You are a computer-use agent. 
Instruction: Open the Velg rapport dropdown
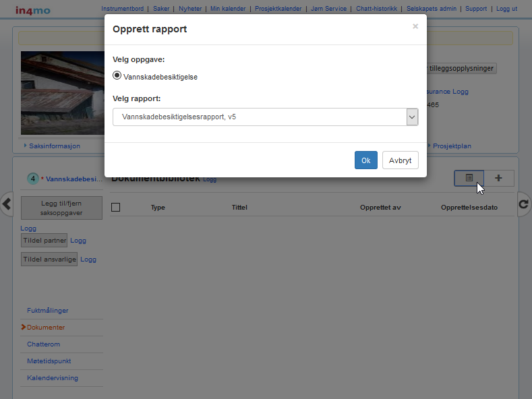[x=265, y=117]
